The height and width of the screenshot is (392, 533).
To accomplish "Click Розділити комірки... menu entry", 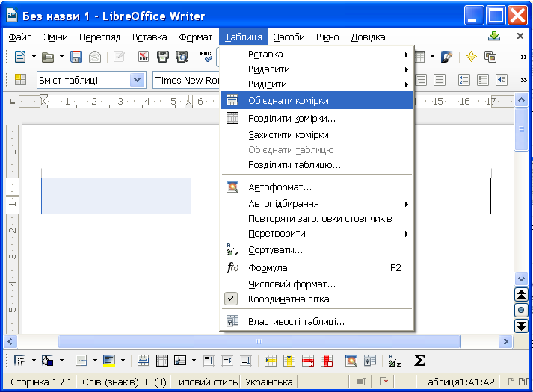I will [292, 118].
